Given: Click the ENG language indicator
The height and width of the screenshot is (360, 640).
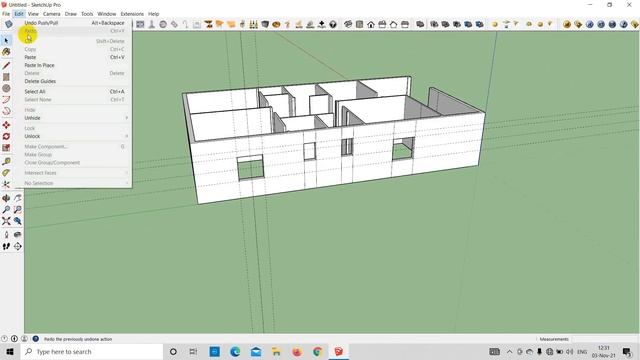Looking at the screenshot, I should click(x=582, y=351).
